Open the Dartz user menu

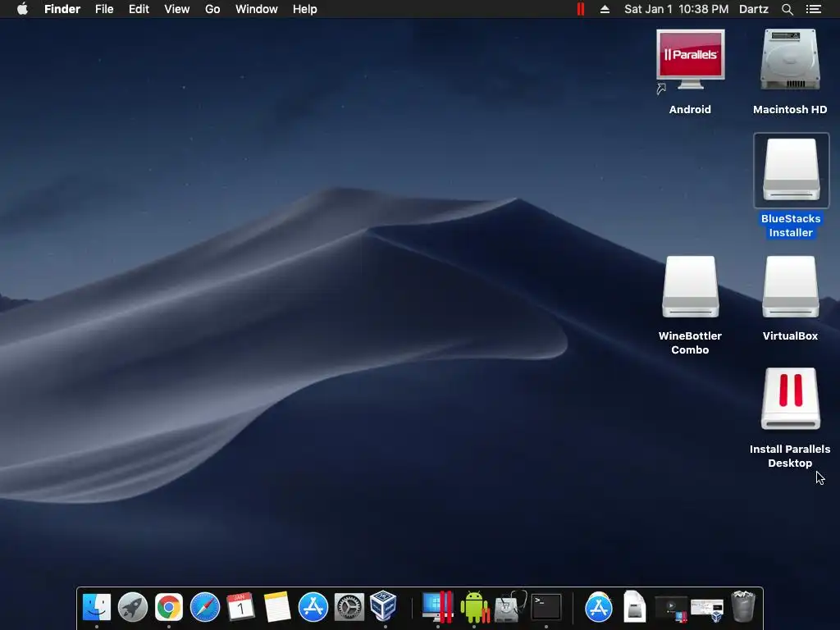pos(753,9)
